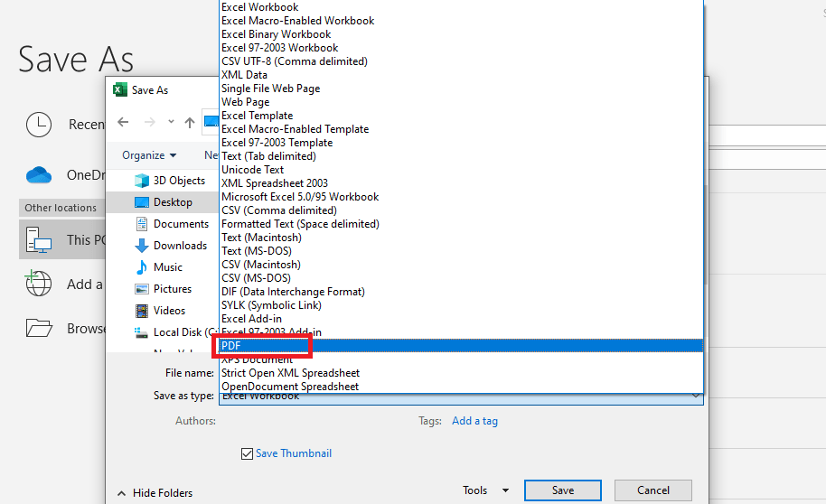
Task: Open the Tools dropdown menu
Action: pos(485,490)
